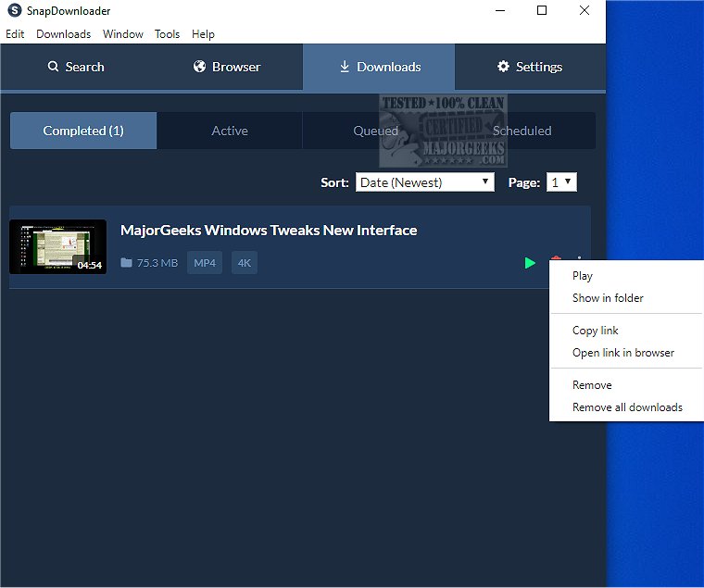This screenshot has height=588, width=704.
Task: Click the 4K quality badge
Action: tap(245, 263)
